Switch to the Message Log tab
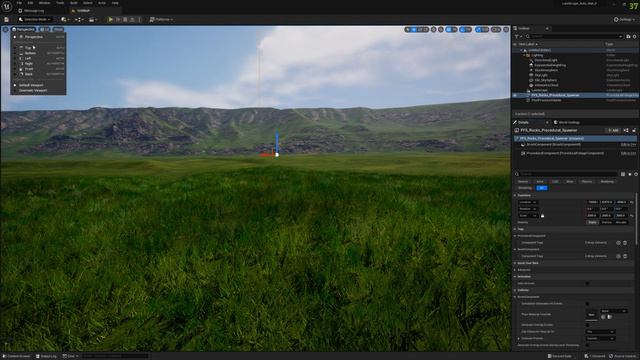640x360 pixels. pos(32,11)
